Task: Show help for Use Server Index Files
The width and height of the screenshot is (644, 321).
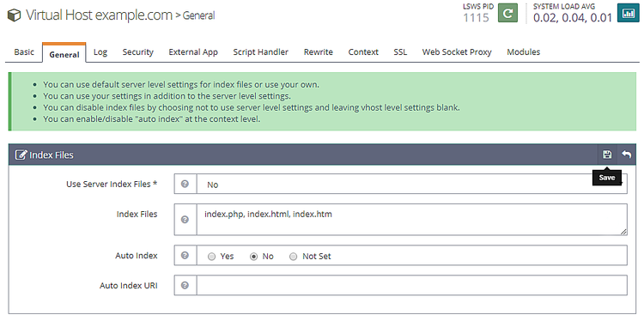Action: pos(185,184)
